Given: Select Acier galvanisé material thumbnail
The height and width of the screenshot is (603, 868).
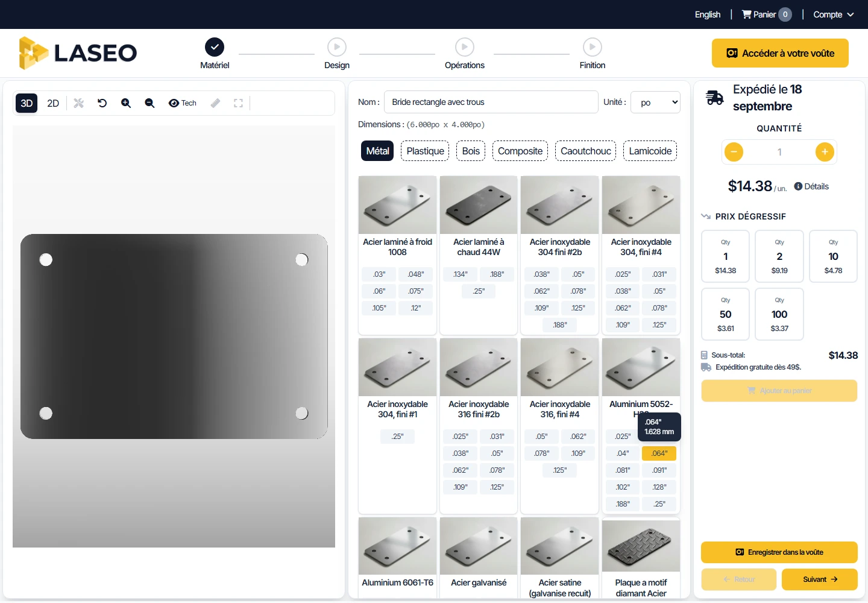Looking at the screenshot, I should click(479, 546).
